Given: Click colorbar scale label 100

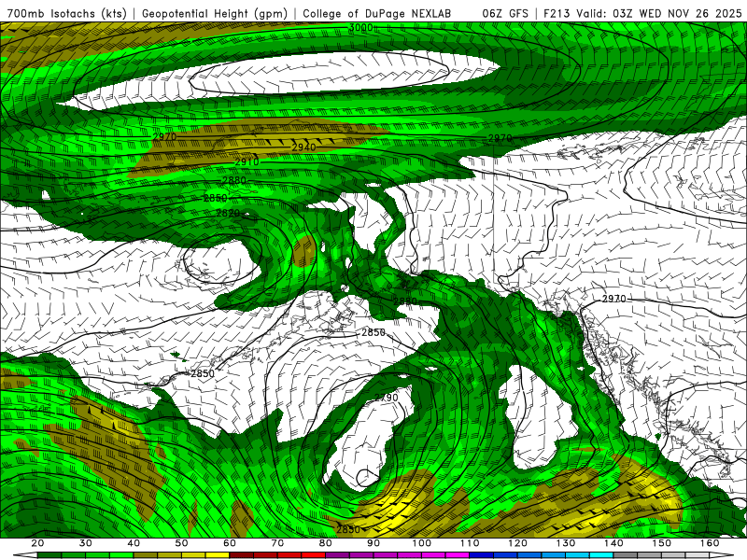Looking at the screenshot, I should point(422,543).
